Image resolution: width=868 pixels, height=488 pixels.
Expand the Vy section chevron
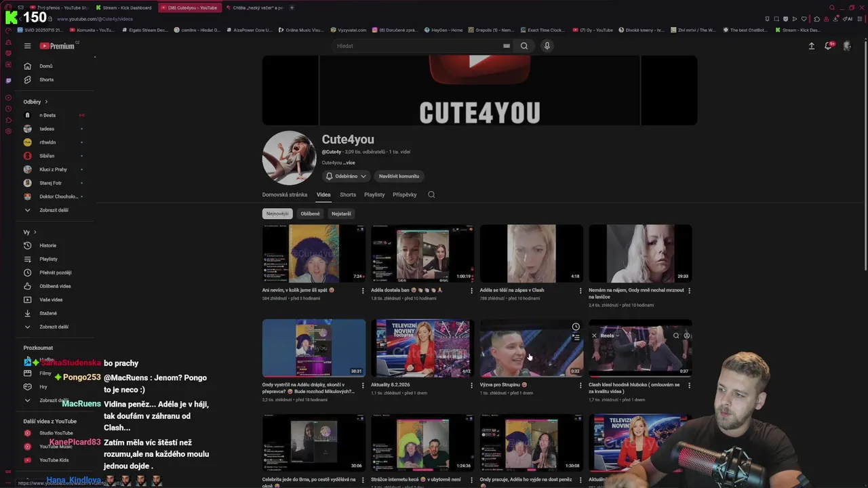(35, 232)
